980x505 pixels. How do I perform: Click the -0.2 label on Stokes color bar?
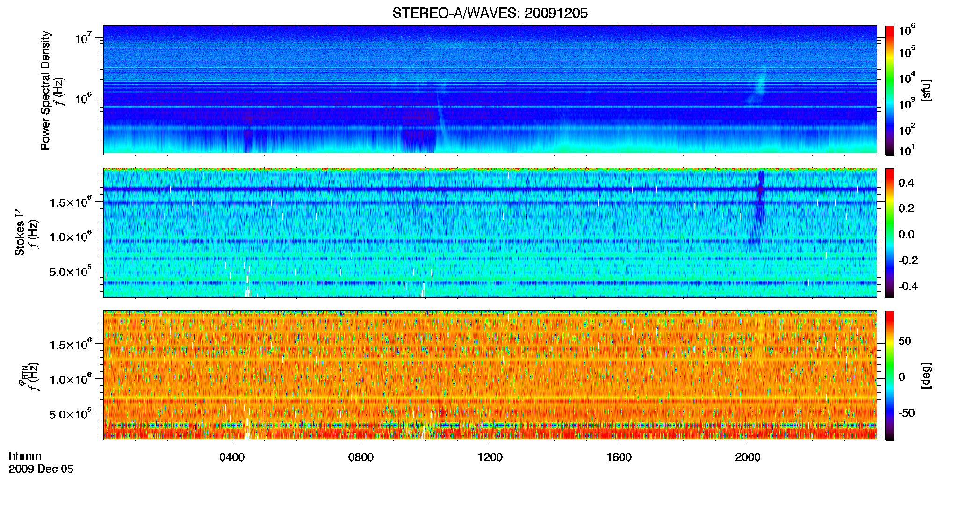pos(908,260)
